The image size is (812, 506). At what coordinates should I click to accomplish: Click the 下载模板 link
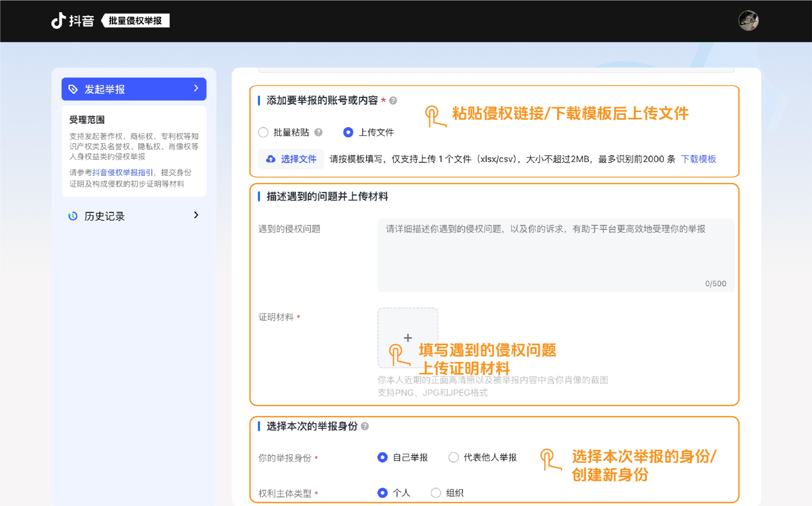click(698, 159)
